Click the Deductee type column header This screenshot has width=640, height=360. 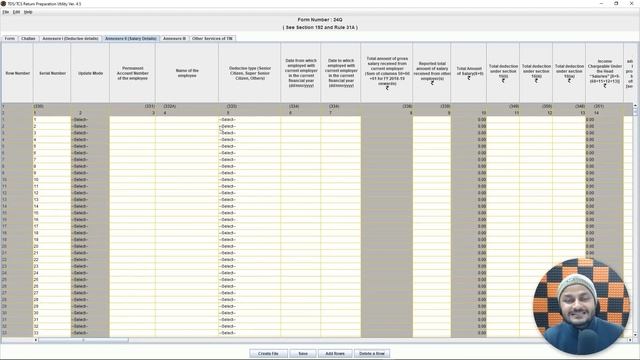[x=249, y=73]
